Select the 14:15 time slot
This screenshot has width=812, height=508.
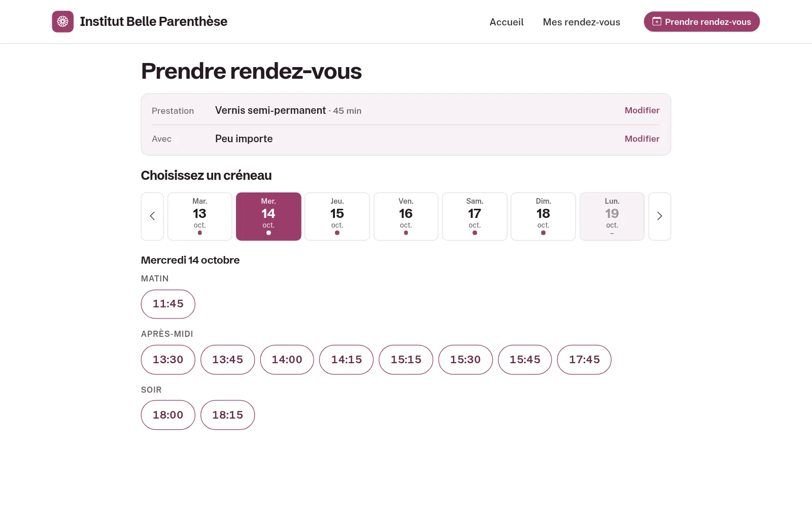click(347, 360)
